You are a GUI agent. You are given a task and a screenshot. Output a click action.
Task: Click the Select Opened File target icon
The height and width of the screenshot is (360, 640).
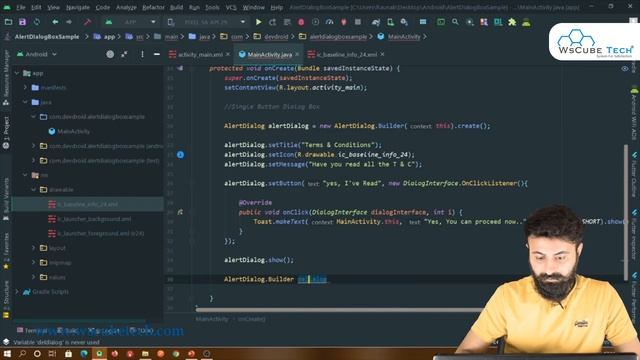pyautogui.click(x=110, y=54)
